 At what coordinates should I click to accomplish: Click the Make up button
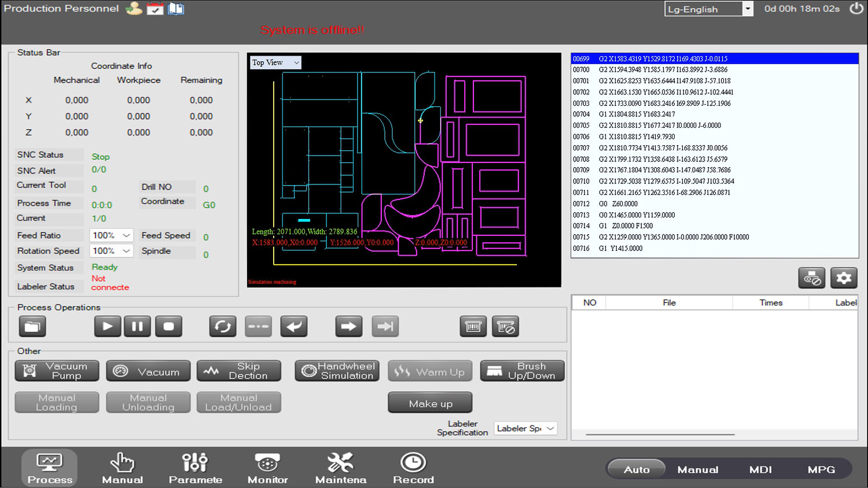pyautogui.click(x=430, y=403)
